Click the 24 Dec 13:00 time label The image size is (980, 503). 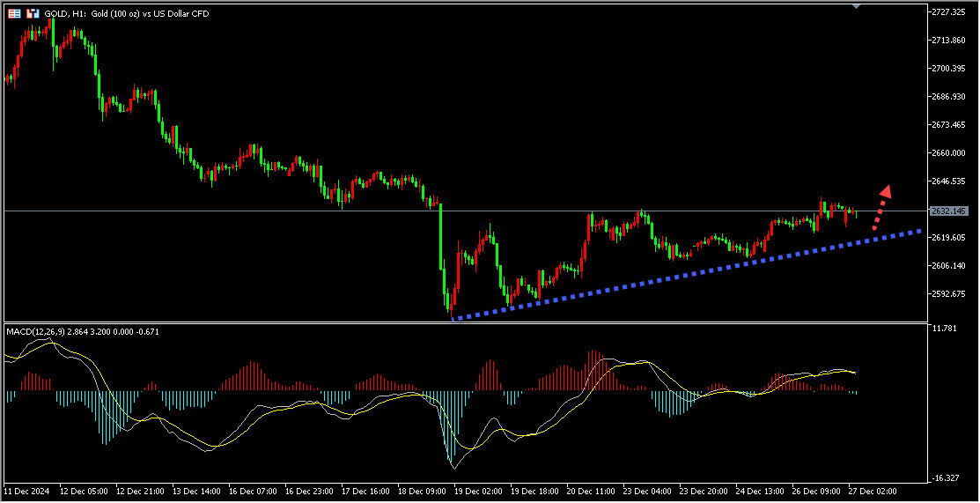coord(759,492)
